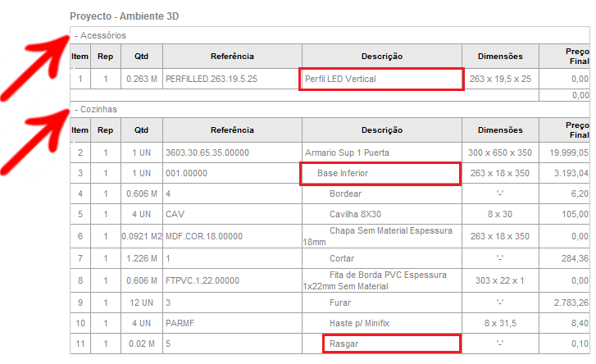Click the Qtd column header in Cozinhas

coord(142,130)
